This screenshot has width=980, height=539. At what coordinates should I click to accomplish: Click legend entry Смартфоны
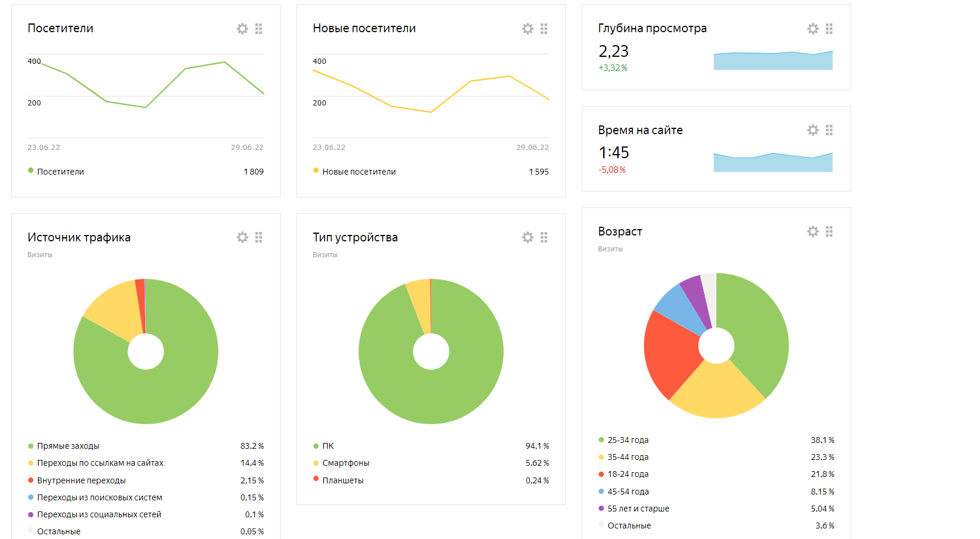[341, 463]
